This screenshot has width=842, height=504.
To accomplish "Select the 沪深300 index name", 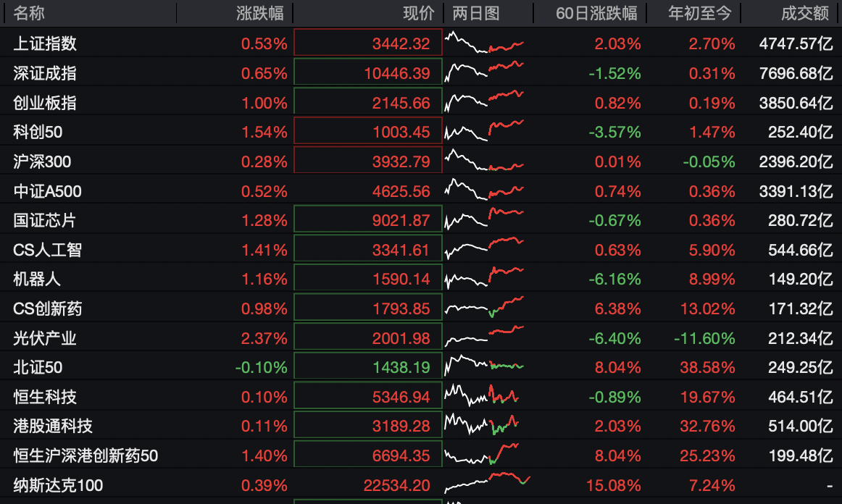I will [42, 161].
